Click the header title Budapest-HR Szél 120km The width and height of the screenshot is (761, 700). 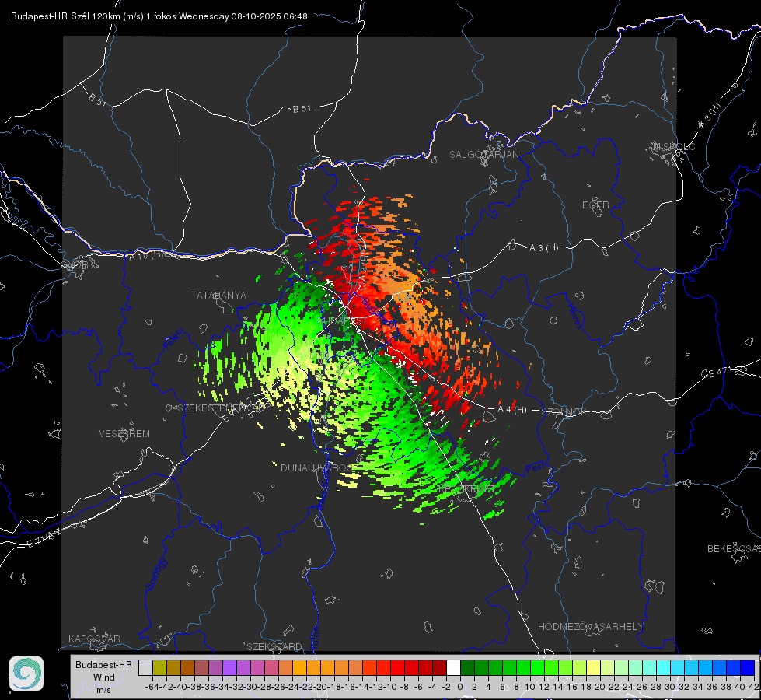tap(65, 16)
